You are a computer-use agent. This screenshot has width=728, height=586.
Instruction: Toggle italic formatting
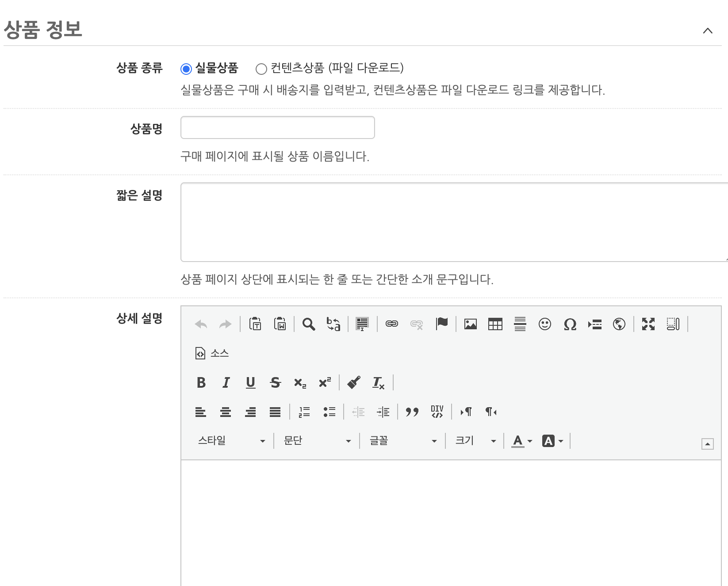click(226, 382)
